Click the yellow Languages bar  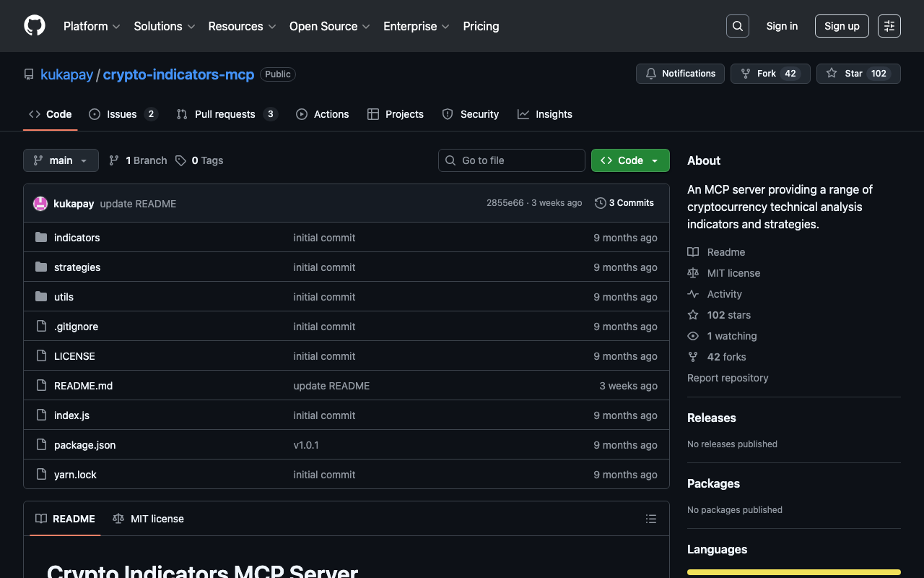(793, 572)
